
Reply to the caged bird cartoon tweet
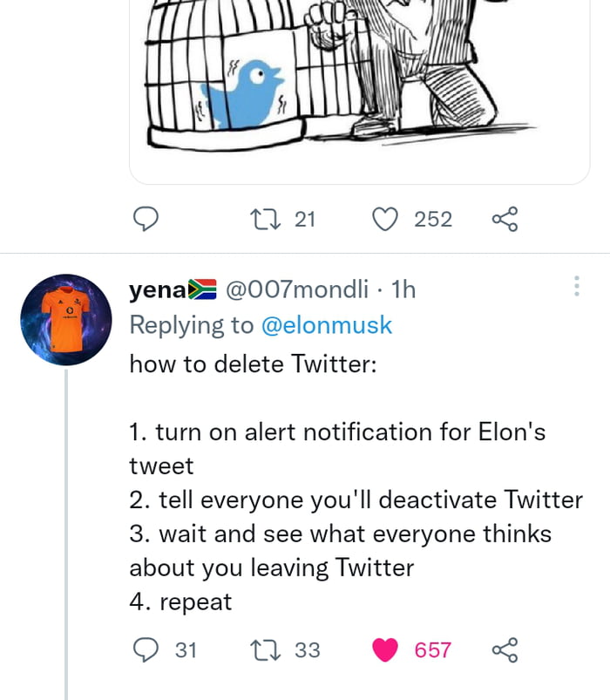pos(145,219)
